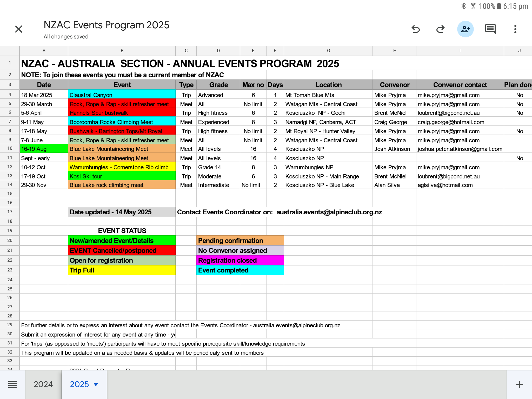Select the Location header cell
532x399 pixels.
[328, 85]
